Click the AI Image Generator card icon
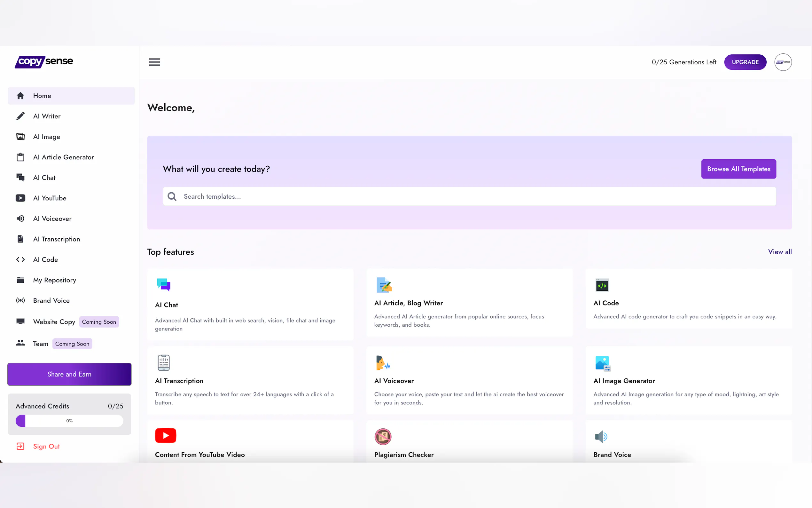Viewport: 812px width, 508px height. coord(602,363)
